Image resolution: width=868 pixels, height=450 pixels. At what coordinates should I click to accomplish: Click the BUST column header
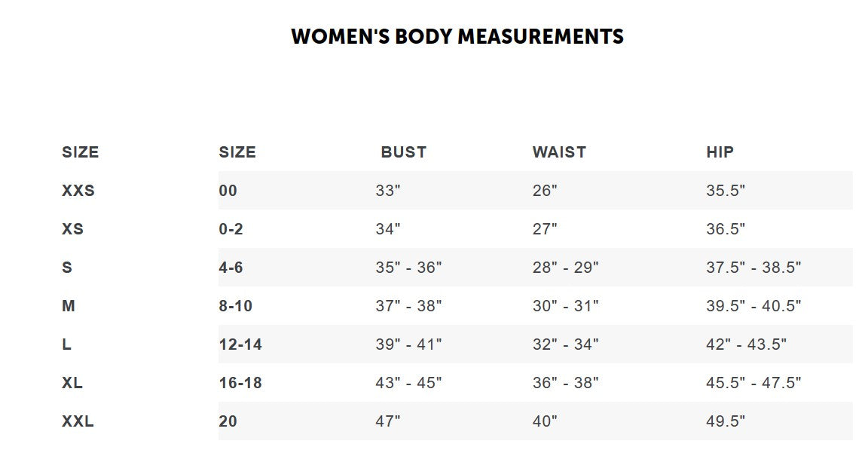point(403,152)
